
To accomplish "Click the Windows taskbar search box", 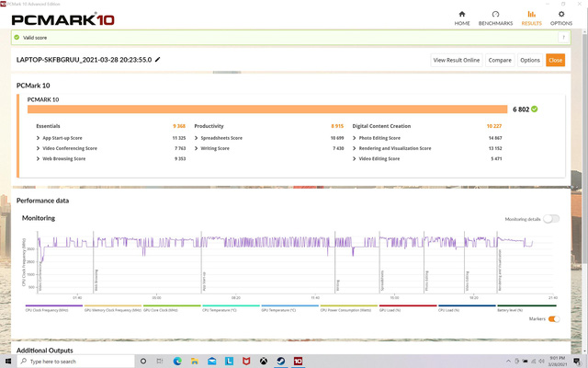I will 69,361.
